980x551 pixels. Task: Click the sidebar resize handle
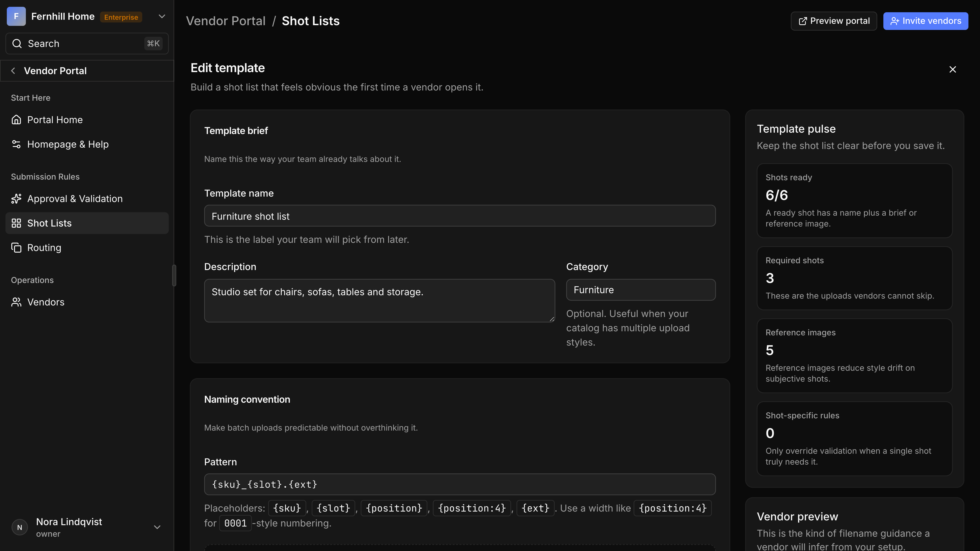(174, 275)
